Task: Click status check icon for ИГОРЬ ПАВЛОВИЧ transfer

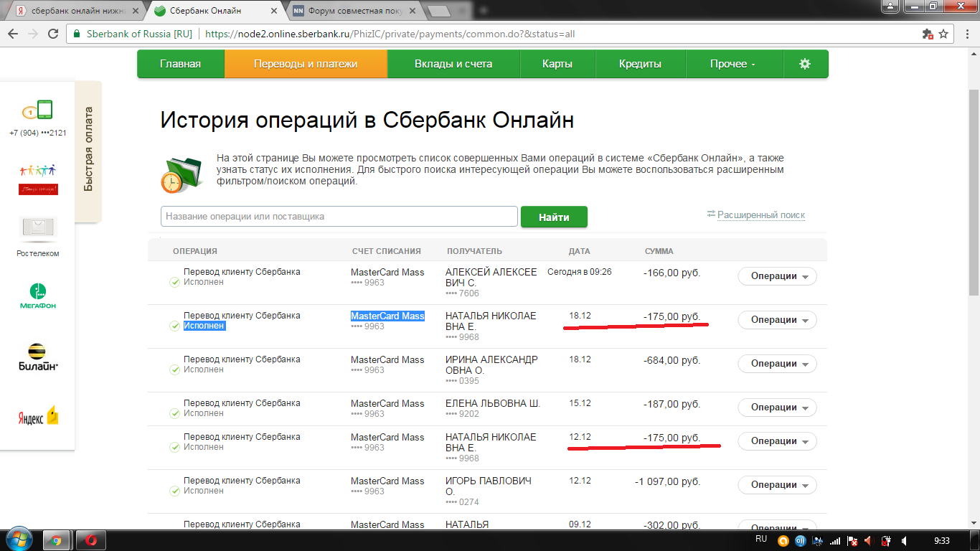Action: click(174, 491)
